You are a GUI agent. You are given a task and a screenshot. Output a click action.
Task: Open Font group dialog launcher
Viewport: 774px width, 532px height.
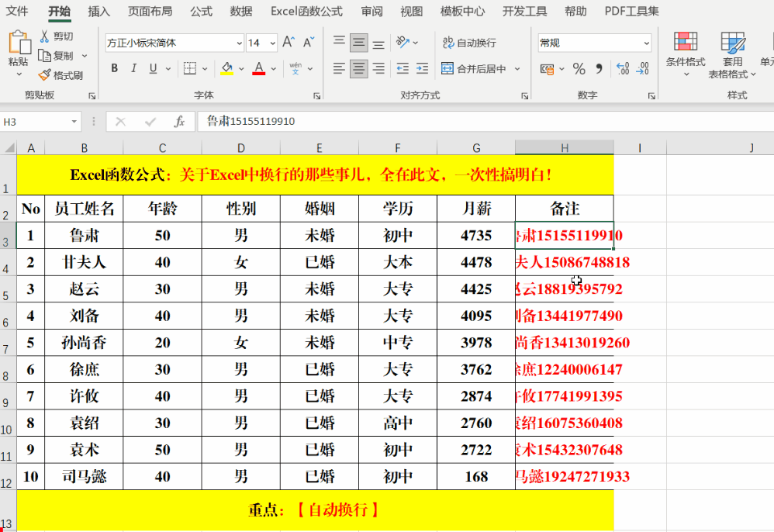click(317, 96)
